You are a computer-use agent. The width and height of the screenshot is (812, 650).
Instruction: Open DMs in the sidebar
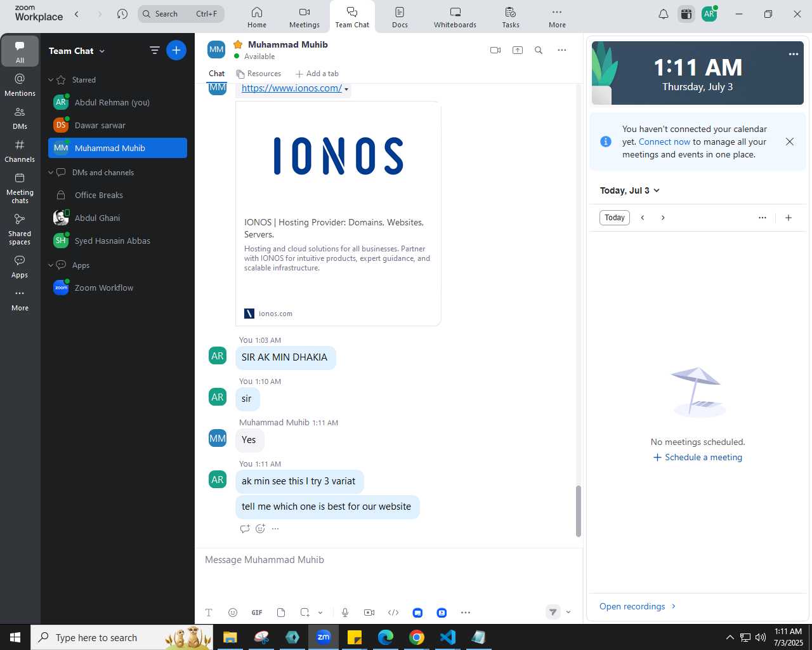(20, 117)
